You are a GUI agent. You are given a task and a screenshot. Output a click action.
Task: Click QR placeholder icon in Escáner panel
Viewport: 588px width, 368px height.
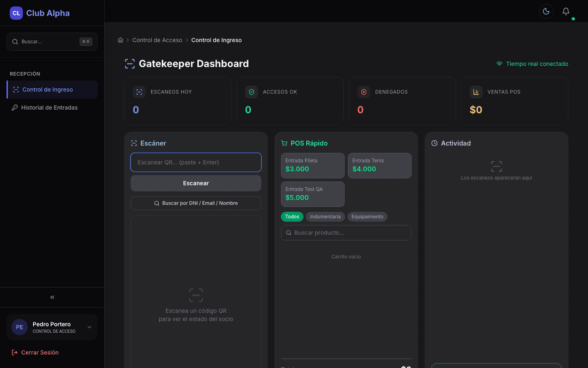196,295
